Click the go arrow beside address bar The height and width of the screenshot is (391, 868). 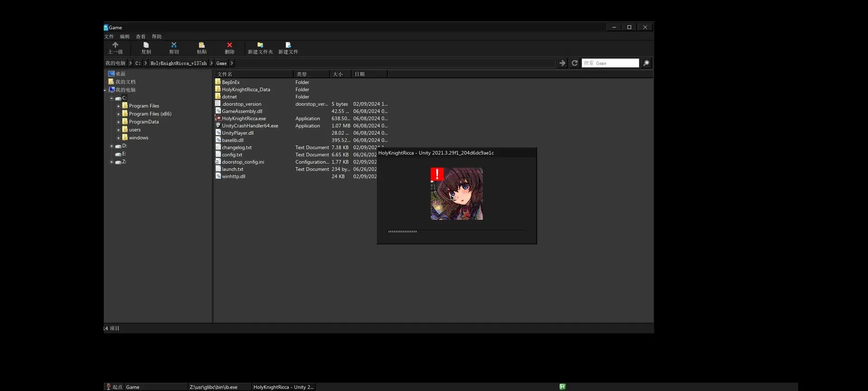[562, 63]
